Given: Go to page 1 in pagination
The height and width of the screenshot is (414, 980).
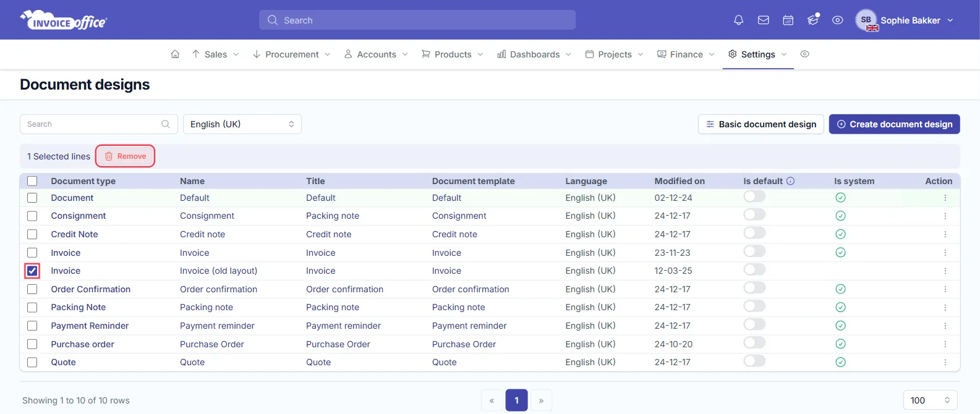Looking at the screenshot, I should [516, 400].
